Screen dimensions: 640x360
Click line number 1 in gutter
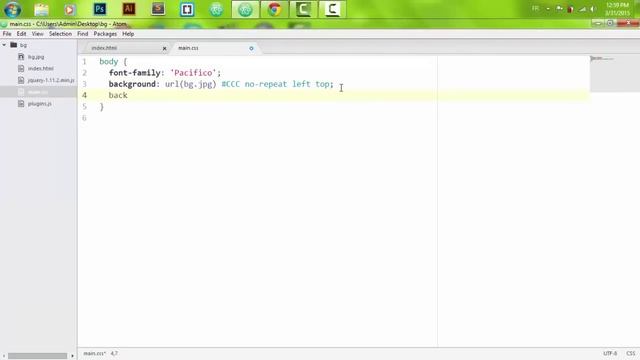(x=84, y=62)
